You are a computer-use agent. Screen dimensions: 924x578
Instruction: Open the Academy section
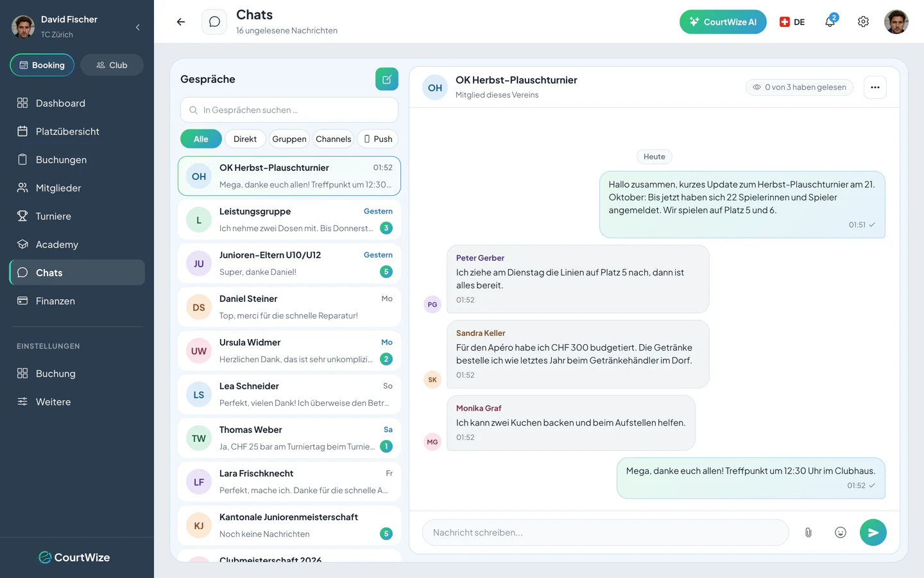point(77,245)
